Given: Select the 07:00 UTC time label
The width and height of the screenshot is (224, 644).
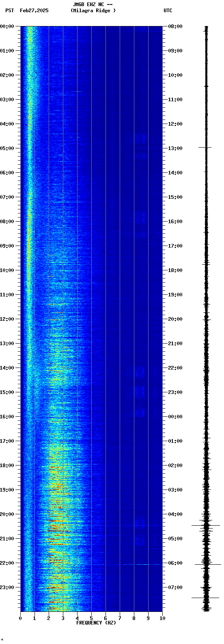Looking at the screenshot, I should click(x=175, y=587).
